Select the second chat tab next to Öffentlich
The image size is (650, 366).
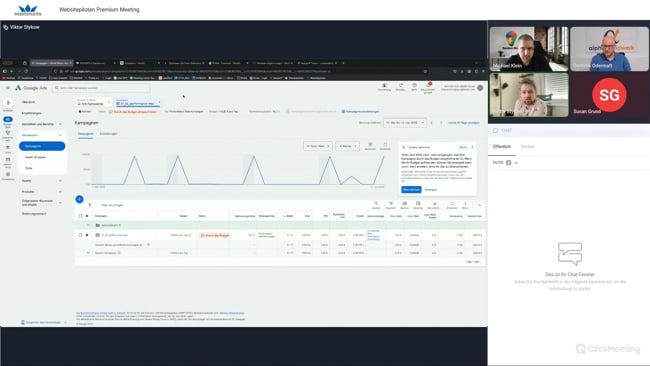(527, 147)
